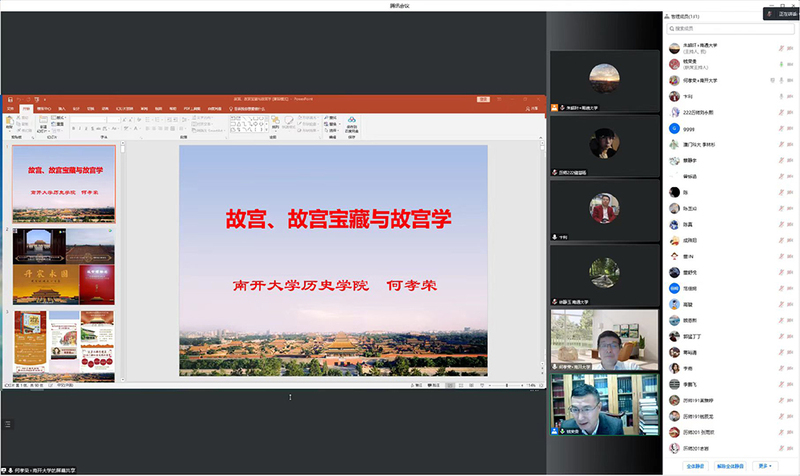Image resolution: width=800 pixels, height=476 pixels.
Task: Toggle camera for participant 厦门马大 李林杉
Action: pyautogui.click(x=789, y=145)
